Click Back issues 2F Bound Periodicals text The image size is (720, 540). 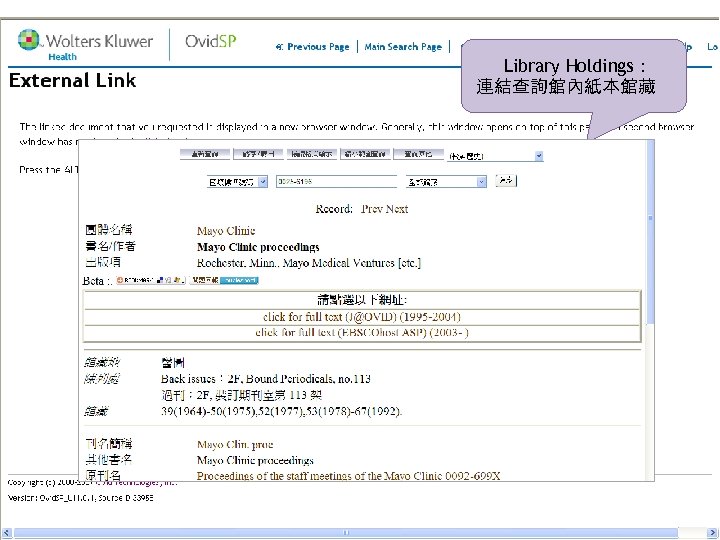266,379
